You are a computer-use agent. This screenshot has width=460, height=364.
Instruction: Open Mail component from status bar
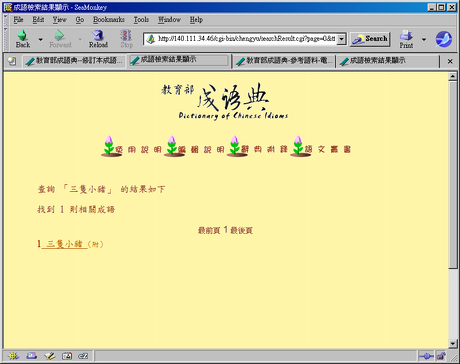[x=32, y=356]
